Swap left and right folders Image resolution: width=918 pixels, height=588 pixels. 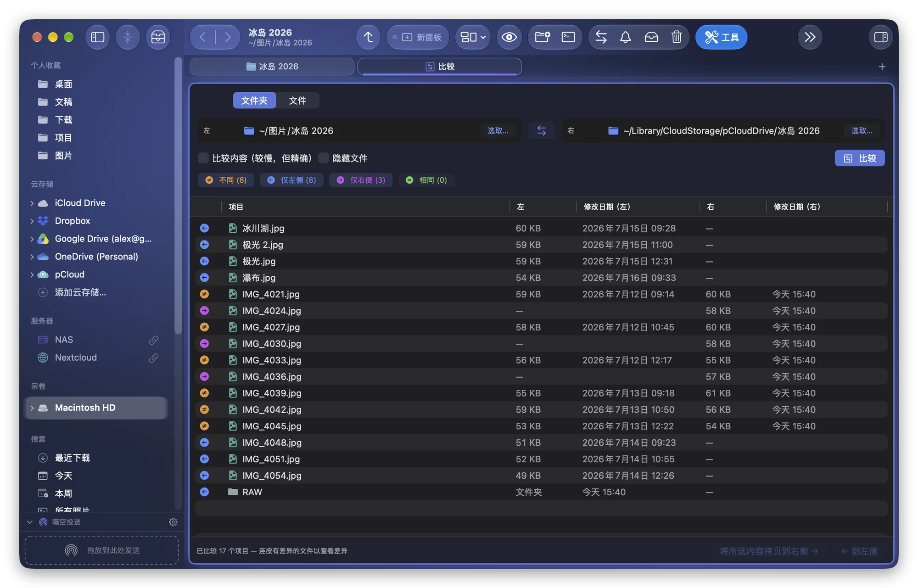[x=542, y=131]
